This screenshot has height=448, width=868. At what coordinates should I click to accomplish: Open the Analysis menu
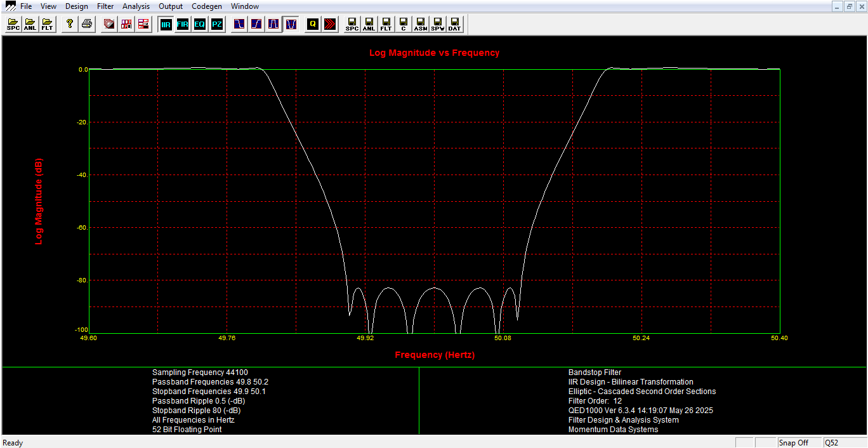click(x=136, y=6)
